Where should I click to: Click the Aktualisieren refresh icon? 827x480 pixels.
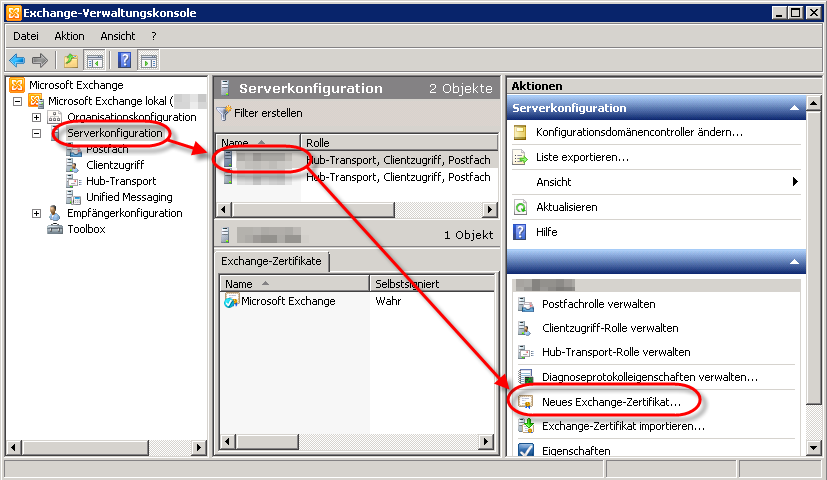coord(520,207)
